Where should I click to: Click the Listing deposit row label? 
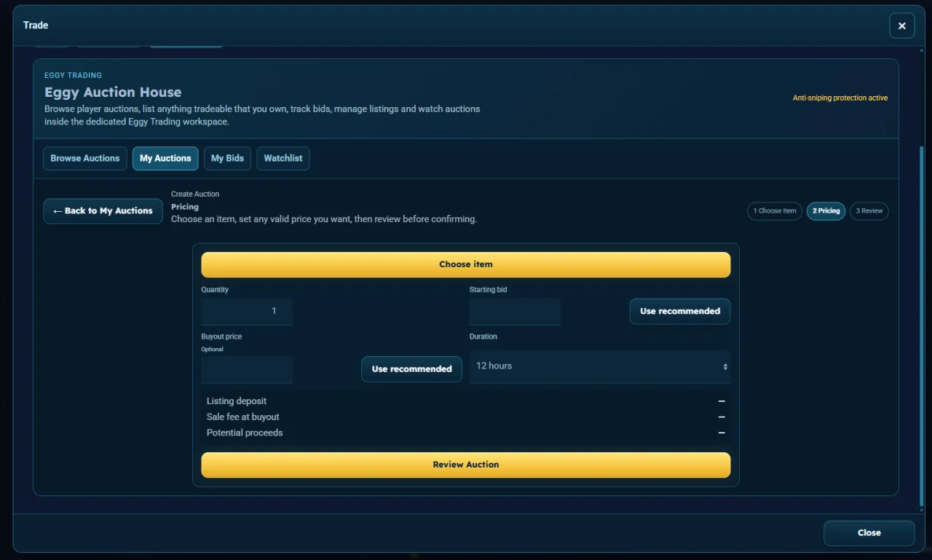(x=237, y=401)
